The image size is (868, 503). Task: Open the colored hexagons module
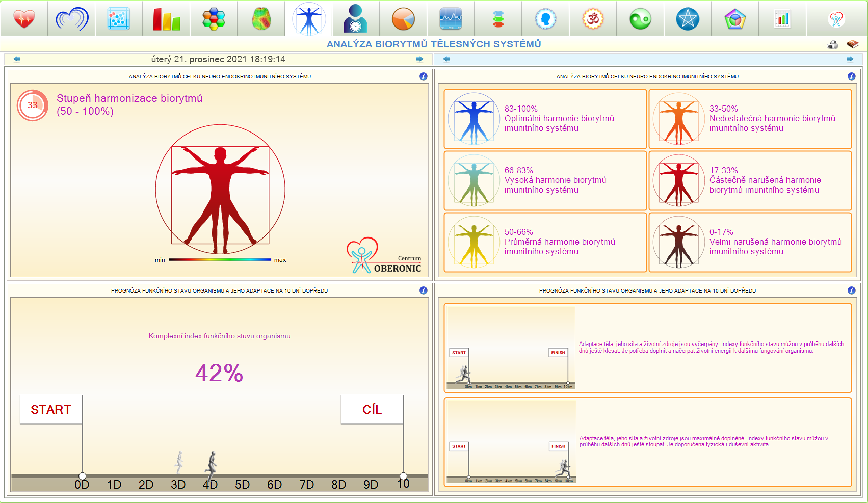tap(214, 19)
